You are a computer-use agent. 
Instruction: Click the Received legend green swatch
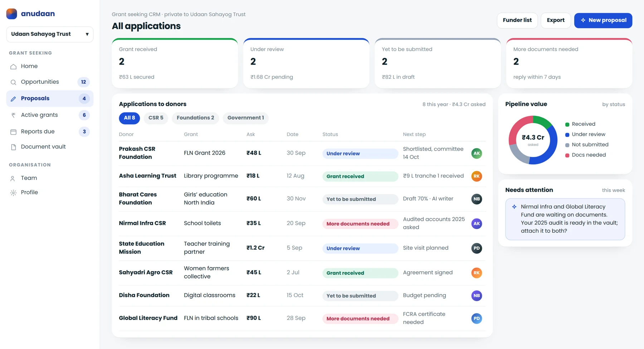click(x=567, y=125)
